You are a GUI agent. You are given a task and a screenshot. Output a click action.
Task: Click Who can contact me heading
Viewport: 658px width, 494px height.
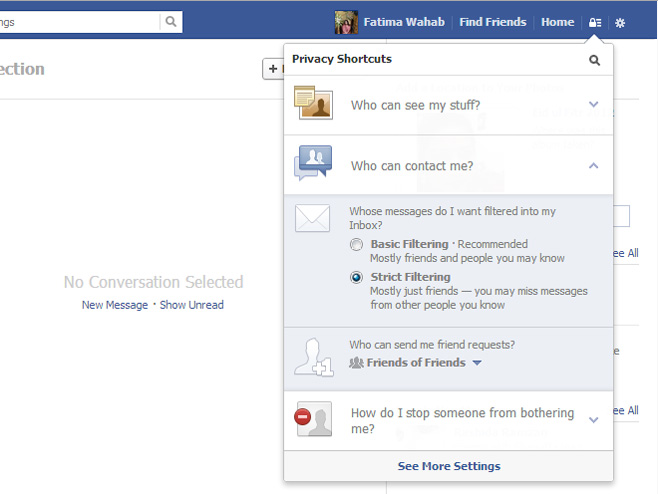[x=412, y=166]
